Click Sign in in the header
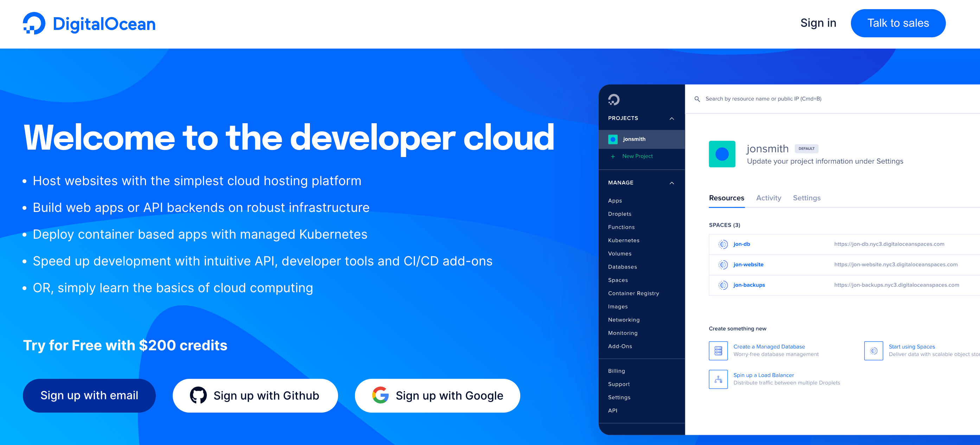The image size is (980, 445). click(x=818, y=23)
